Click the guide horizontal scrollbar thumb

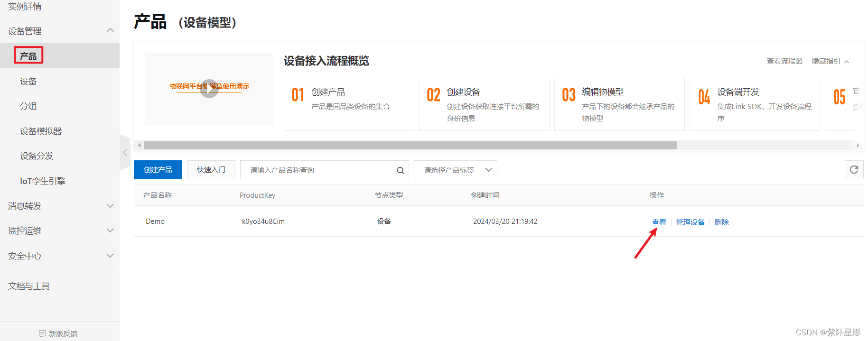411,145
